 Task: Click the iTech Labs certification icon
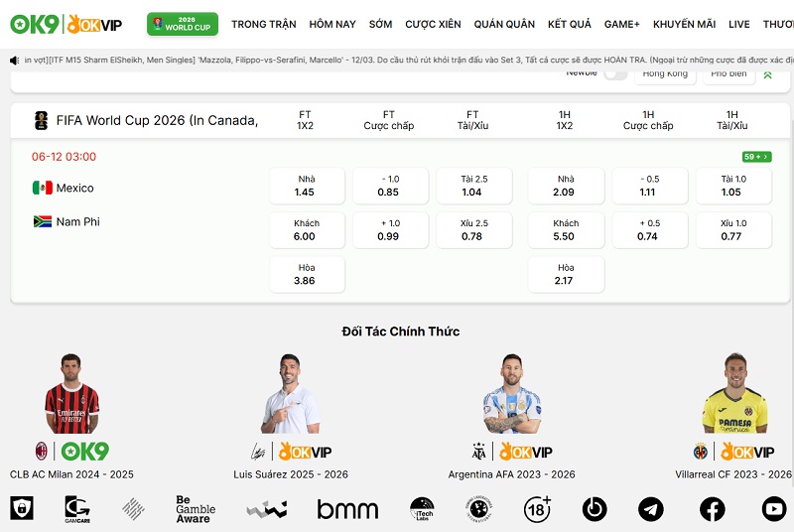422,509
